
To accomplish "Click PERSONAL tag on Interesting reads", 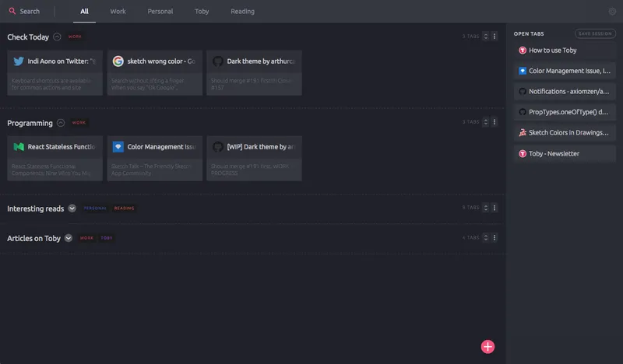I will (95, 208).
